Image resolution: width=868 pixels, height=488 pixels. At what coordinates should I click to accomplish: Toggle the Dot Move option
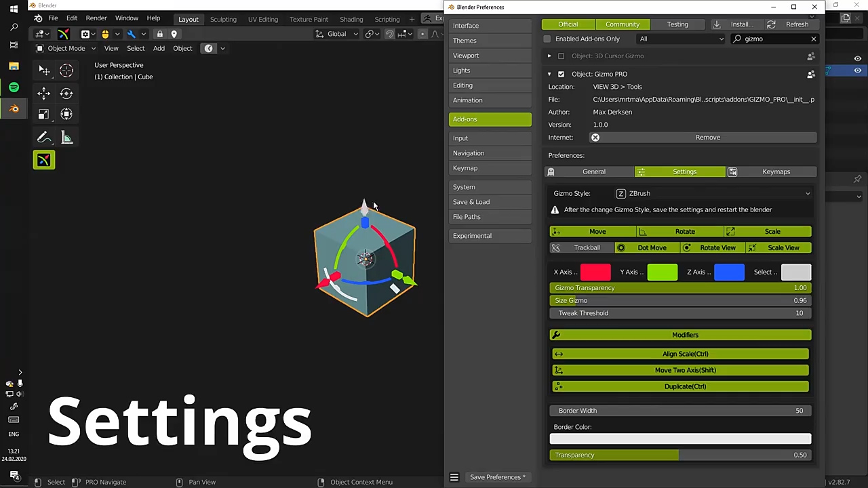(648, 248)
